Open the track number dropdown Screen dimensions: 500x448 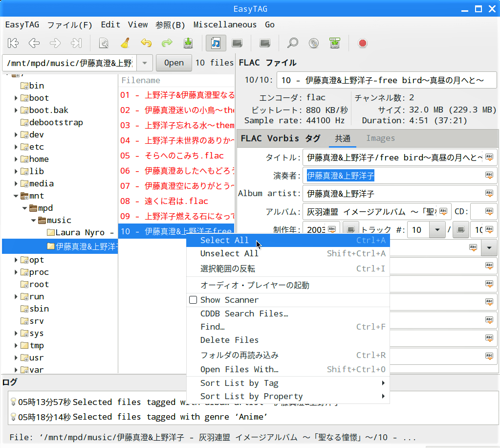tap(437, 230)
